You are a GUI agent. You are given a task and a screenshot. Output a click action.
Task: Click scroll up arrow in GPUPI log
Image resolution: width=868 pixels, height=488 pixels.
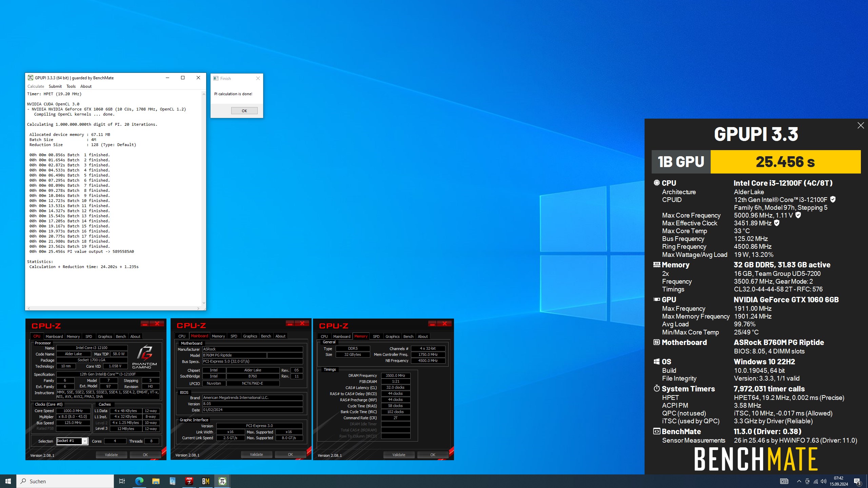(x=204, y=94)
